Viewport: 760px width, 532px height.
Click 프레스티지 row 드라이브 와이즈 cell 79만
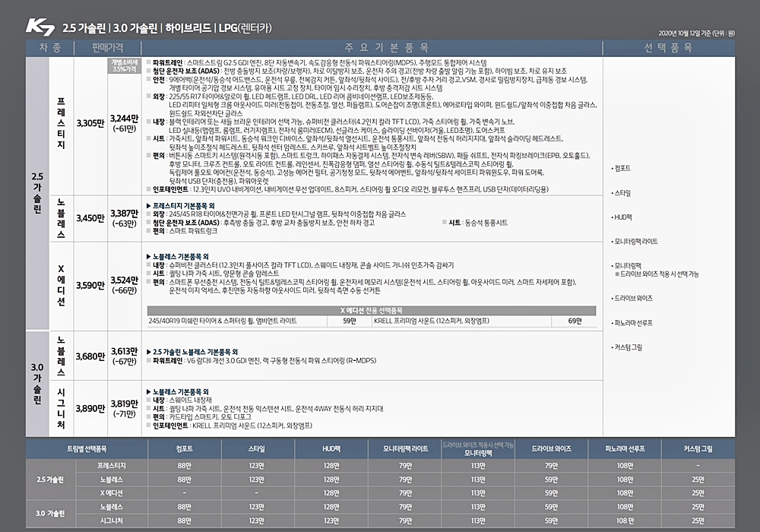pos(551,466)
